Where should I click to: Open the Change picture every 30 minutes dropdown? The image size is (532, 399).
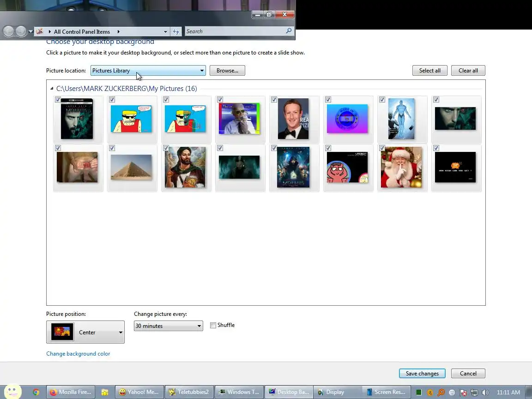pyautogui.click(x=169, y=326)
